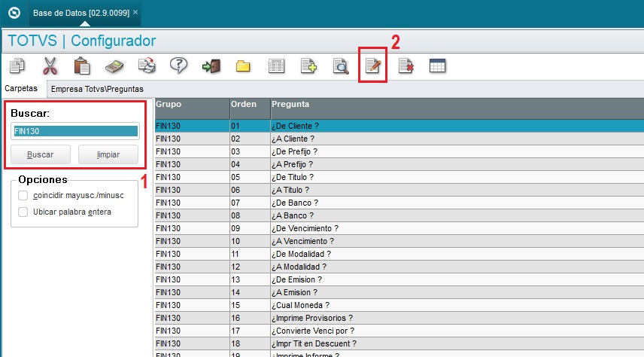Viewport: 644px width, 357px height.
Task: Click Orden cell 05
Action: click(250, 177)
